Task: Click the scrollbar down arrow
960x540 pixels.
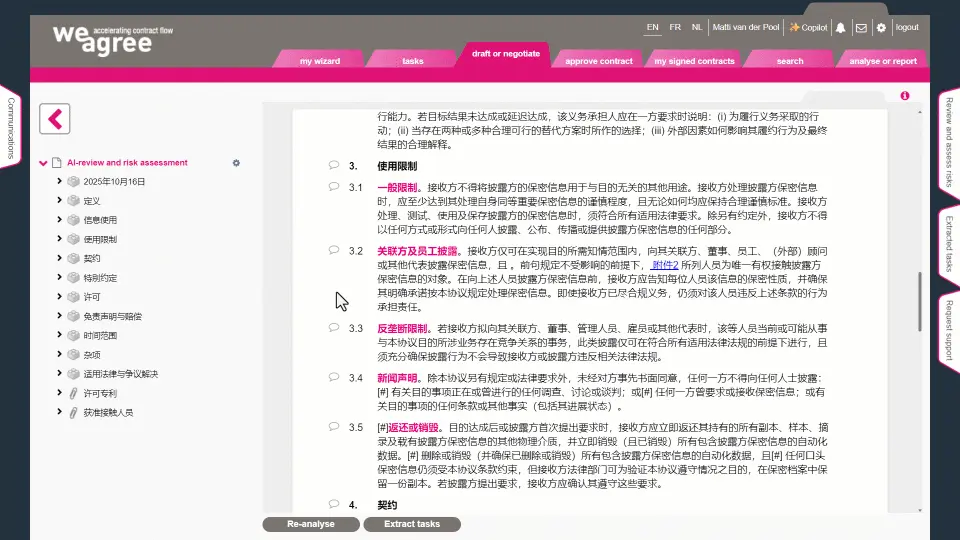Action: point(920,509)
